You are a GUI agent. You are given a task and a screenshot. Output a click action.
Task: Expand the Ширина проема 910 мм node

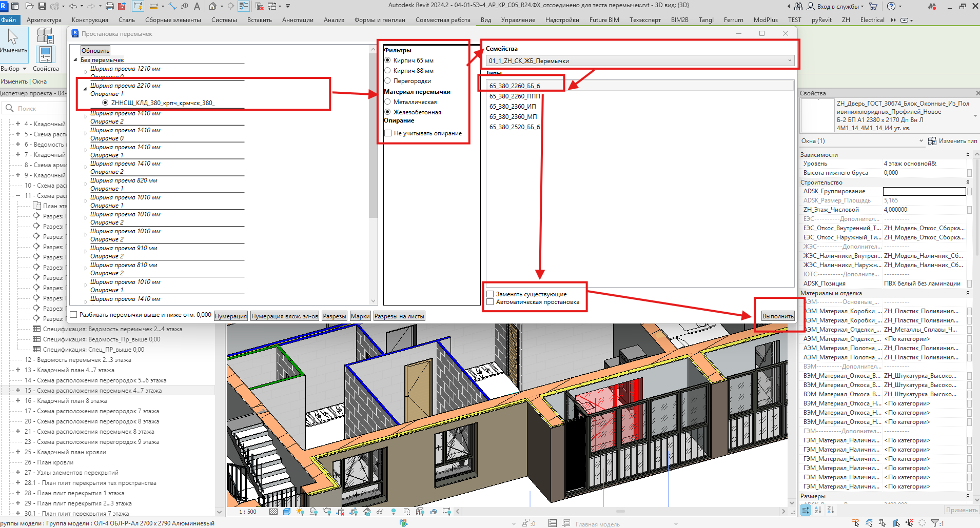click(85, 251)
